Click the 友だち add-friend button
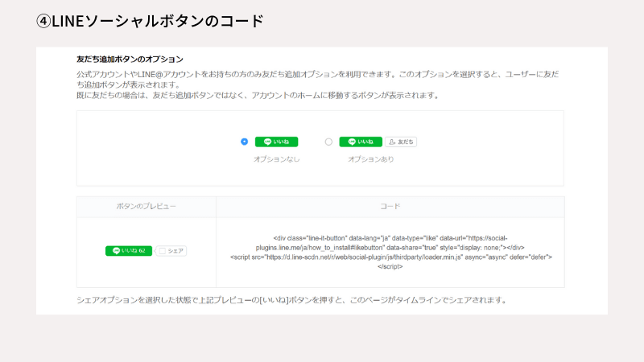The width and height of the screenshot is (644, 362). 401,142
